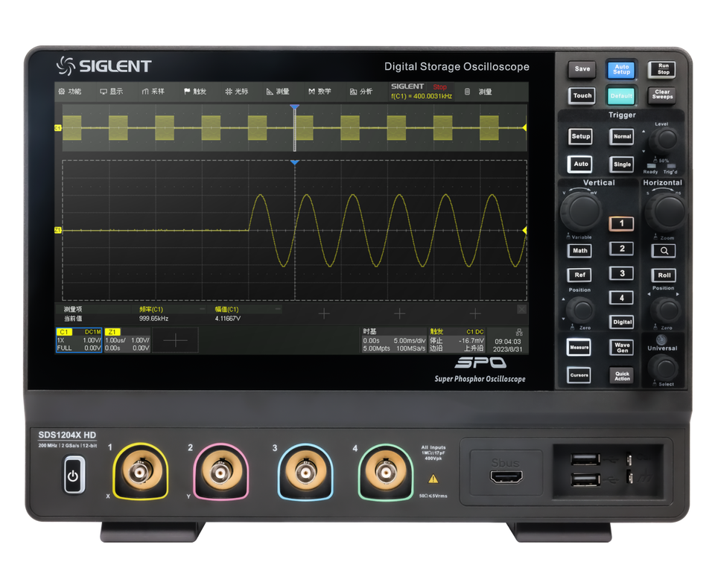Tap the channel 1 yellow BNC connector
This screenshot has width=715, height=588.
[x=140, y=471]
